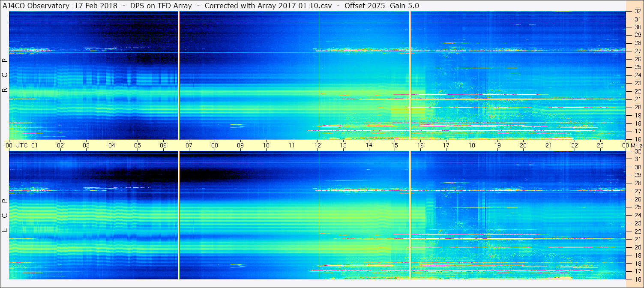Click the 19 MHz tick label on RCP frequency axis
The image size is (644, 288).
pos(637,115)
